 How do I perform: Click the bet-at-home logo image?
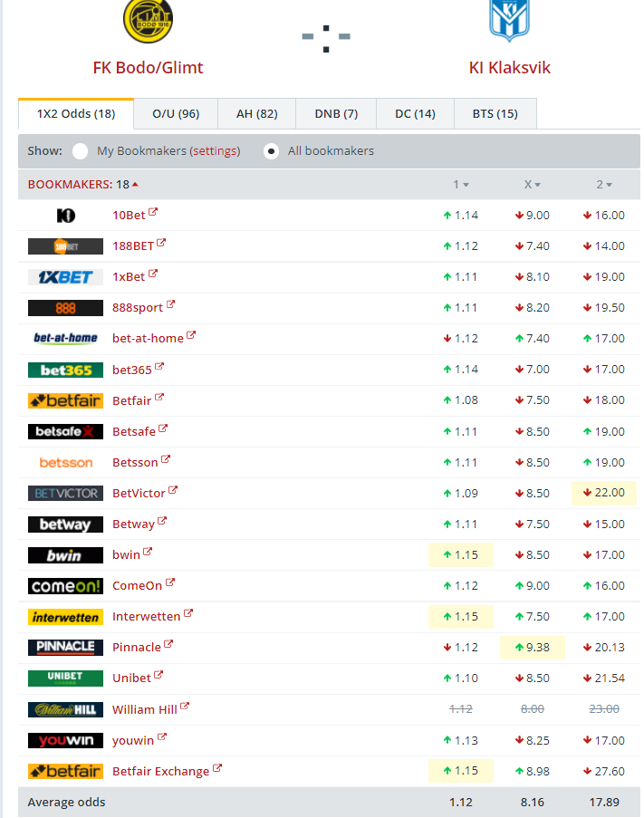(66, 339)
